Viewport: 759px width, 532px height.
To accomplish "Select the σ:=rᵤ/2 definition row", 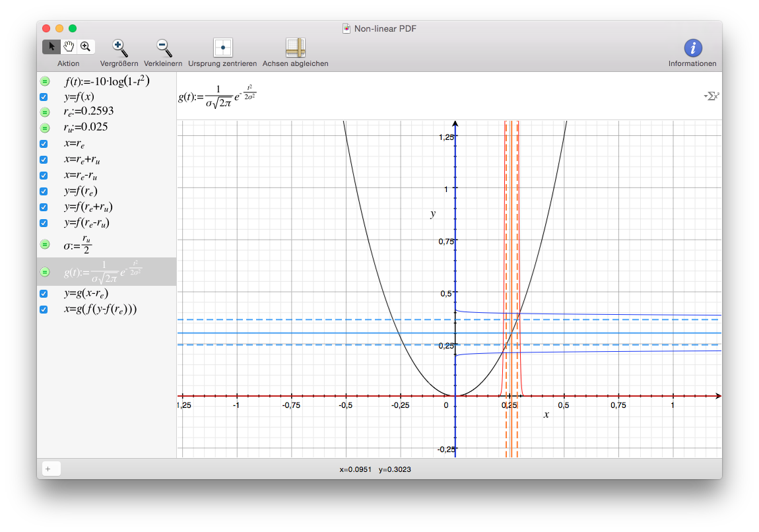I will click(x=106, y=244).
